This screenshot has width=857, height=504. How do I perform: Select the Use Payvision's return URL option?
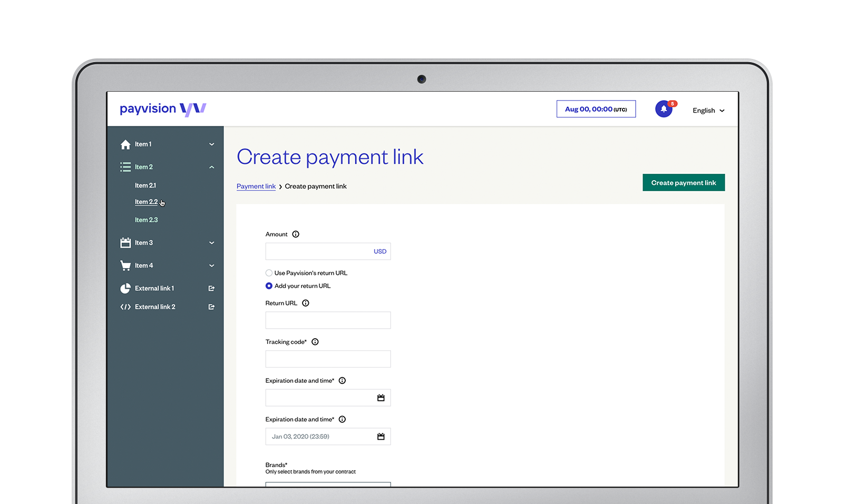click(x=269, y=273)
